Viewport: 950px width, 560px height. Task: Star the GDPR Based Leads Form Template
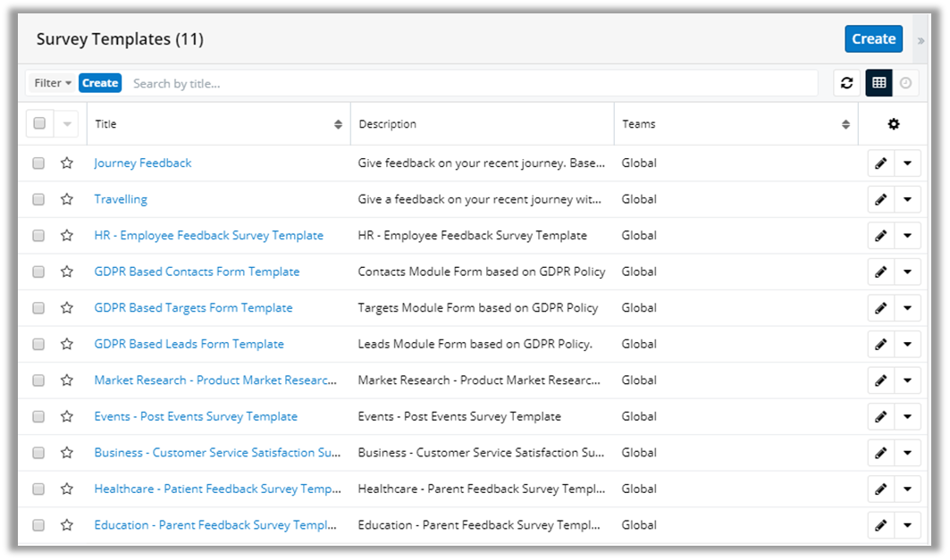pyautogui.click(x=67, y=344)
